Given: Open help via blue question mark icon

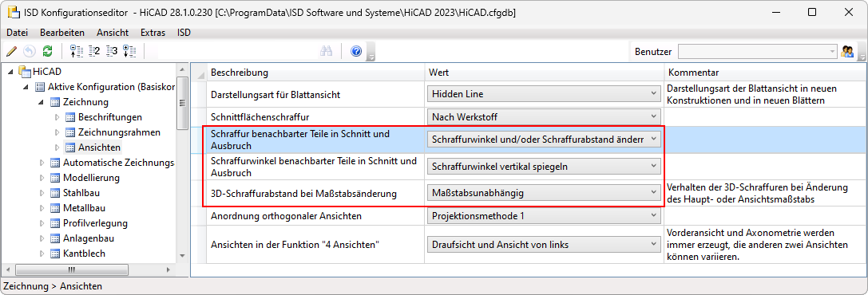Looking at the screenshot, I should 356,51.
